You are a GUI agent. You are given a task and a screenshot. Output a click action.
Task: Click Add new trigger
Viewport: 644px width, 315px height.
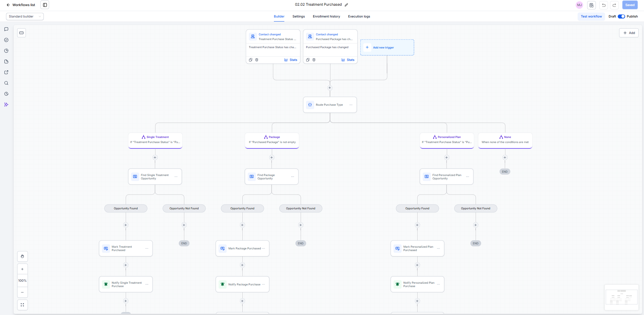[387, 47]
